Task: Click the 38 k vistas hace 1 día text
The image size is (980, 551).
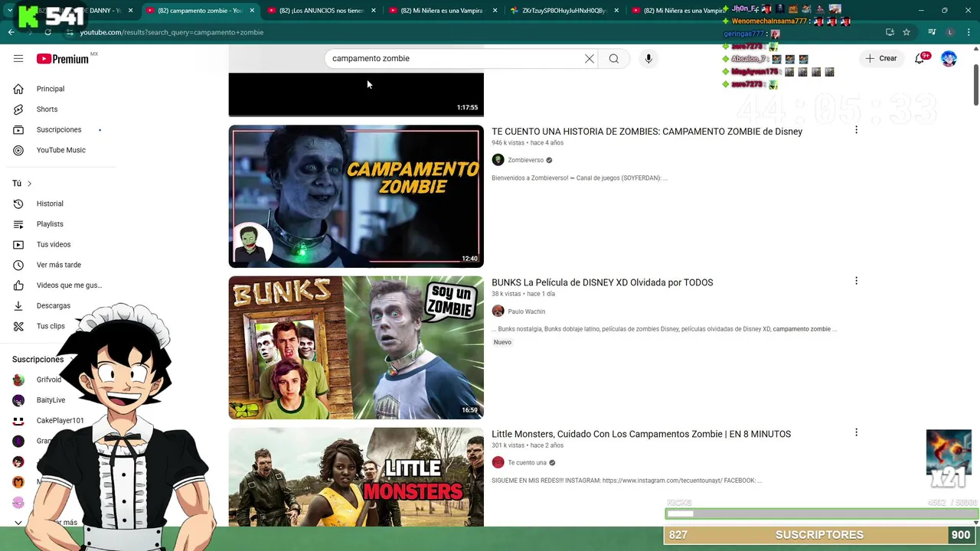Action: point(523,294)
